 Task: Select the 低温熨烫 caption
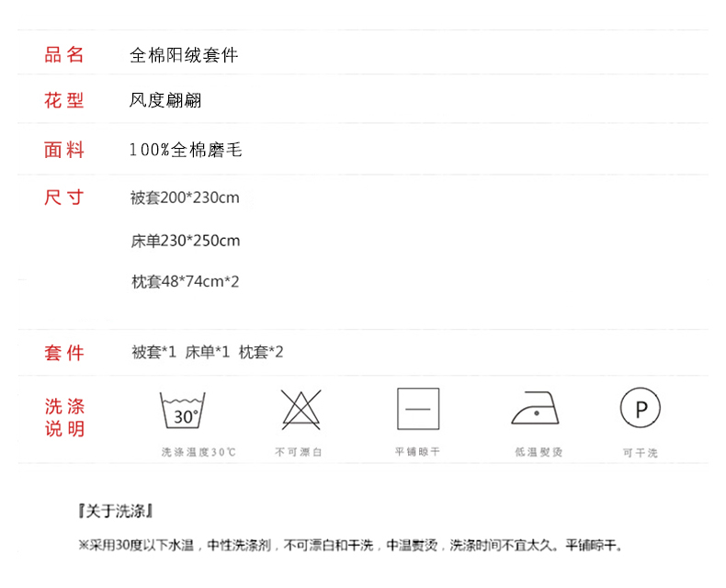(539, 452)
